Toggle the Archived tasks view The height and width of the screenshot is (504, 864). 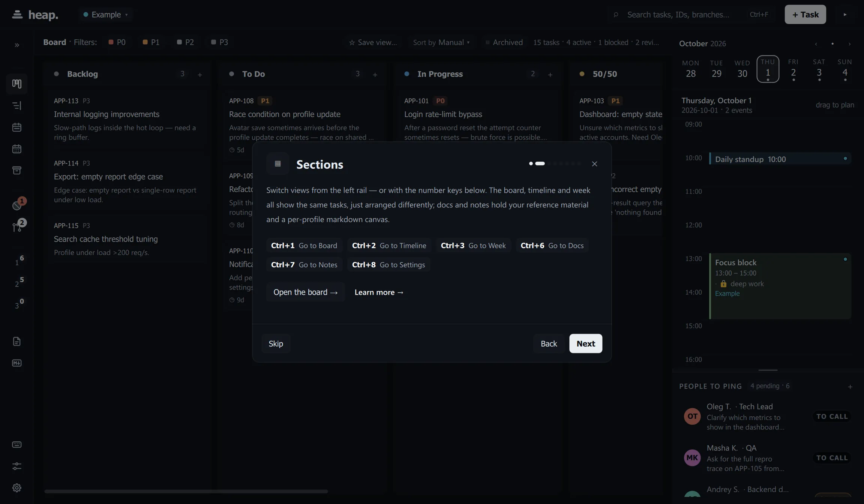pyautogui.click(x=504, y=42)
